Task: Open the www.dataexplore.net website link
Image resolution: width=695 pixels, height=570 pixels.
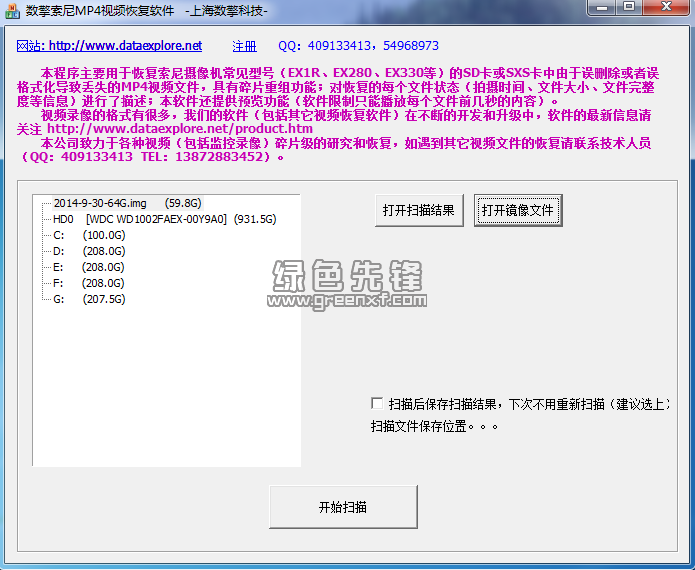Action: pos(109,46)
